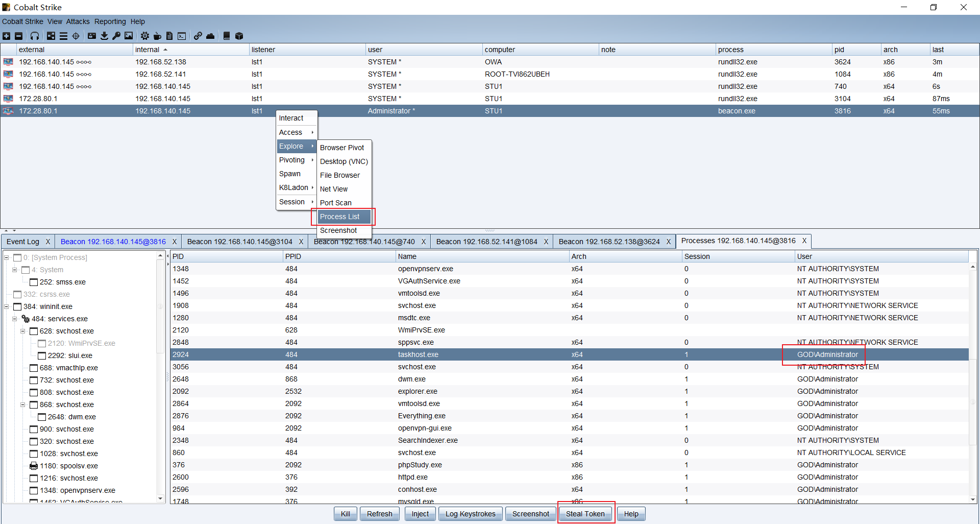Screen dimensions: 980x524
Task: Click the bottom Screenshot button
Action: pos(531,514)
